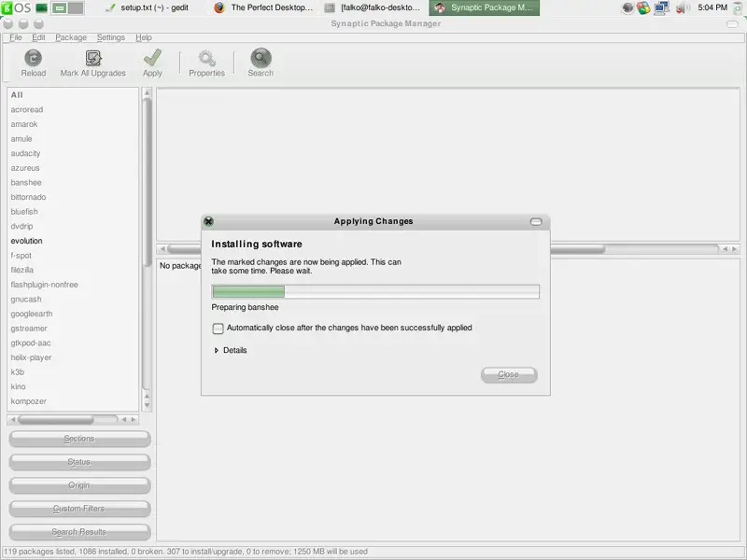747x560 pixels.
Task: Select 'amule' in the list
Action: pos(73,139)
